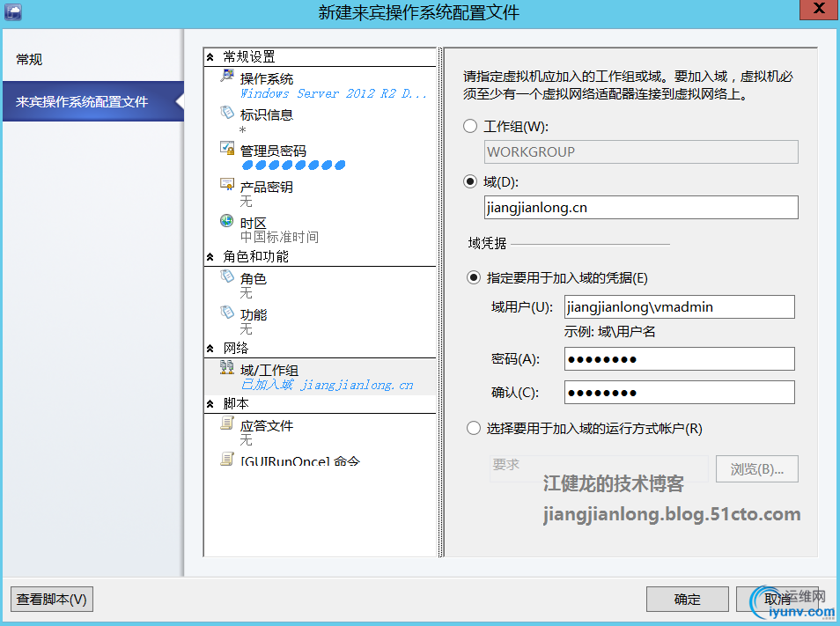The width and height of the screenshot is (840, 626).
Task: Select the 时区 tree item label
Action: pyautogui.click(x=254, y=224)
